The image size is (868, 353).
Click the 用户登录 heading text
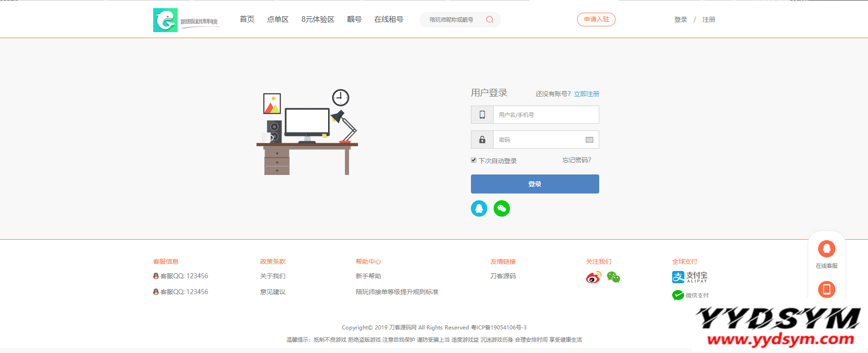489,93
